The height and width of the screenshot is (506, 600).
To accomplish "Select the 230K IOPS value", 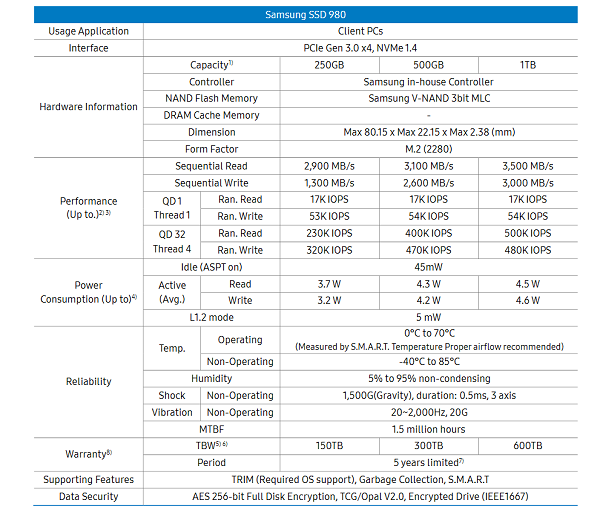I will [x=329, y=233].
